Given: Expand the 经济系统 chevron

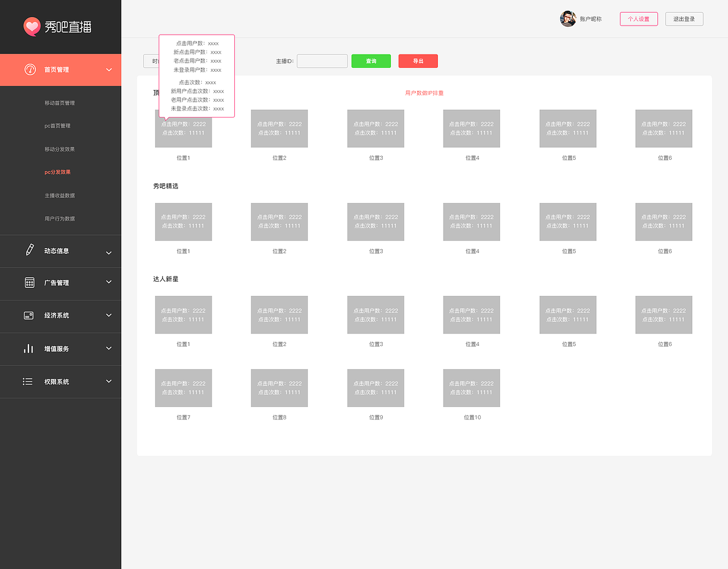Looking at the screenshot, I should click(x=109, y=315).
